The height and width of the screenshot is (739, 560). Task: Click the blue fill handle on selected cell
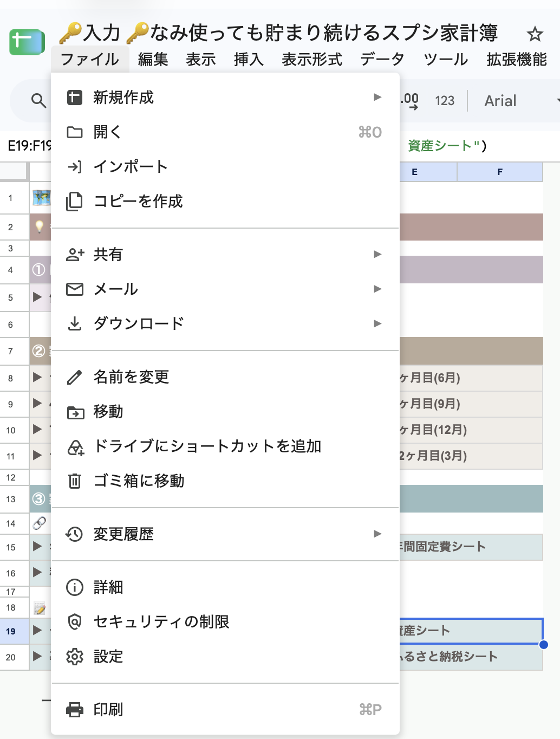tap(544, 645)
